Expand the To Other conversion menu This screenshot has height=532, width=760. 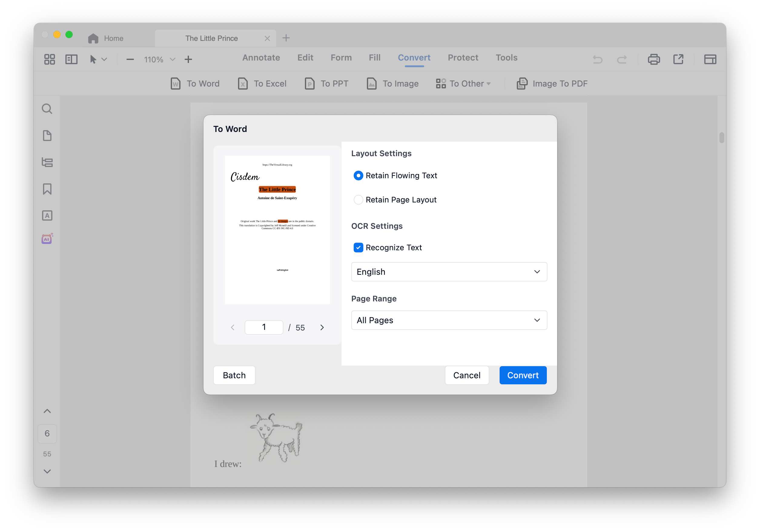[x=463, y=84]
